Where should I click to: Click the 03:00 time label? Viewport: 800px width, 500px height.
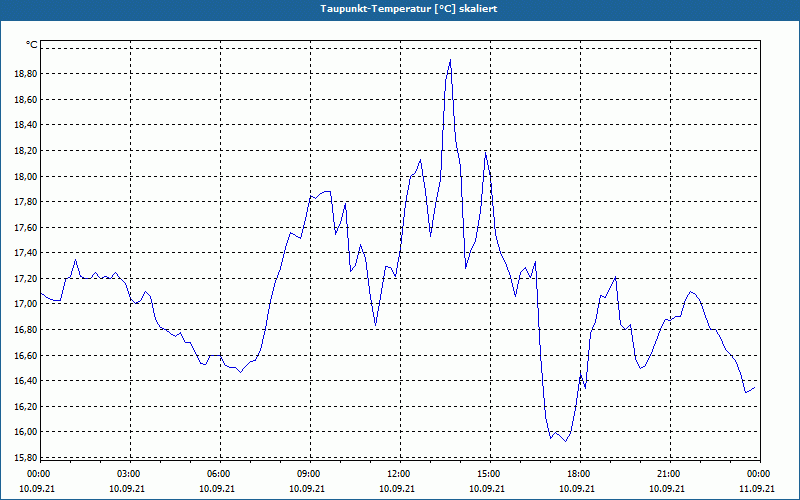[131, 474]
